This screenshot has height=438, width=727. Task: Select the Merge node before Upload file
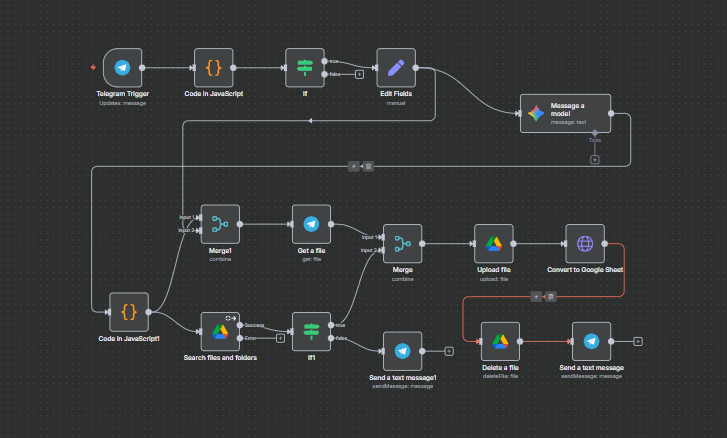point(402,244)
